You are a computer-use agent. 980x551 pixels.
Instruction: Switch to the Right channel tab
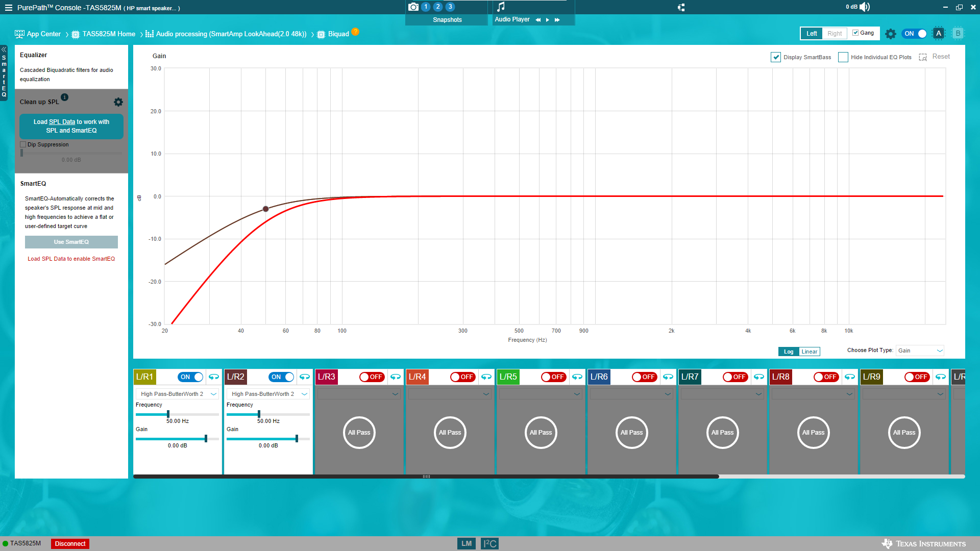click(835, 34)
